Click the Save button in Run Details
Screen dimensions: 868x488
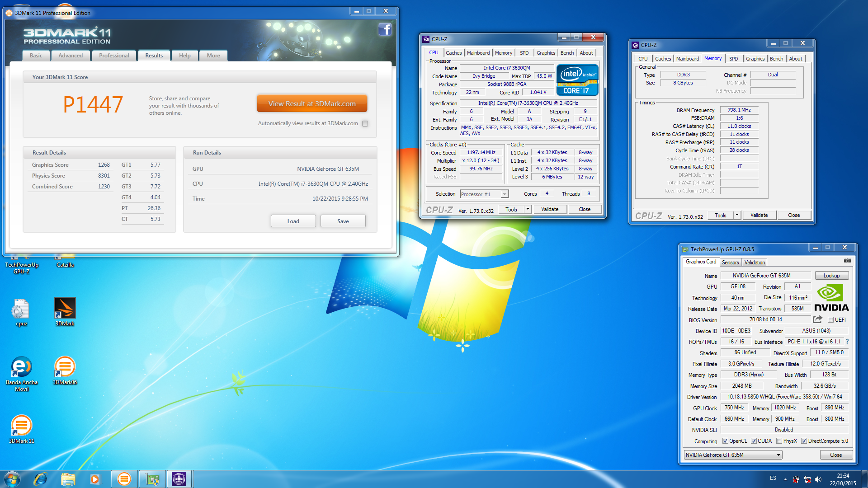point(343,221)
